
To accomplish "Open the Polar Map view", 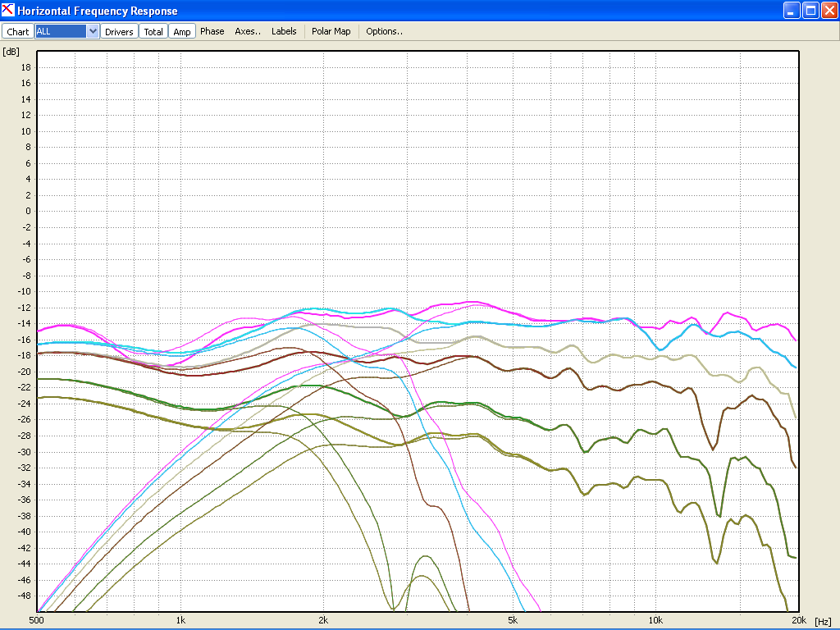I will click(331, 31).
